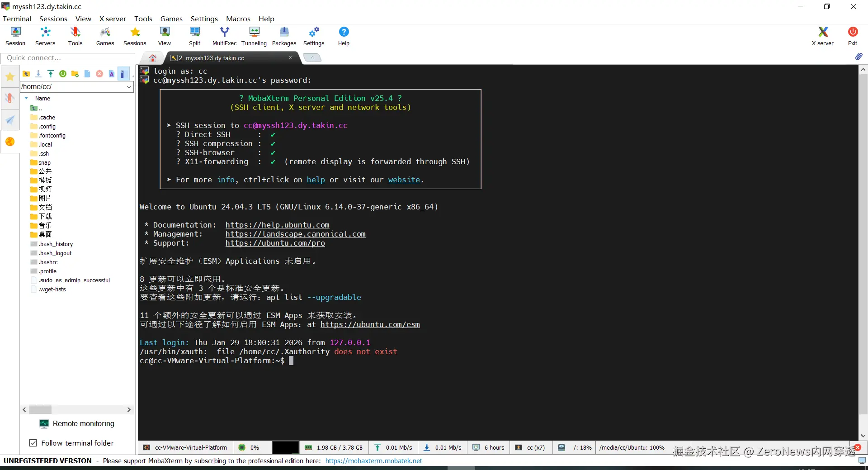Click the paperclip attach icon
The height and width of the screenshot is (470, 868).
(859, 57)
